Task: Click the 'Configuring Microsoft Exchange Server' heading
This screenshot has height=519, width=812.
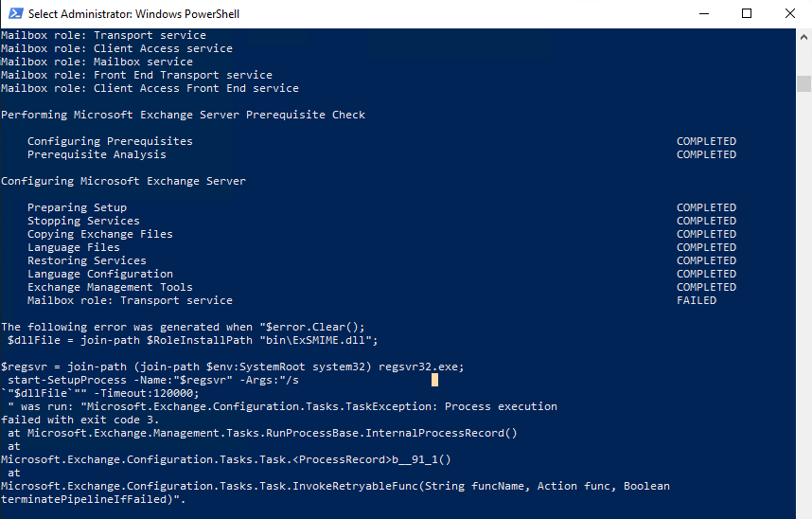Action: [x=123, y=181]
